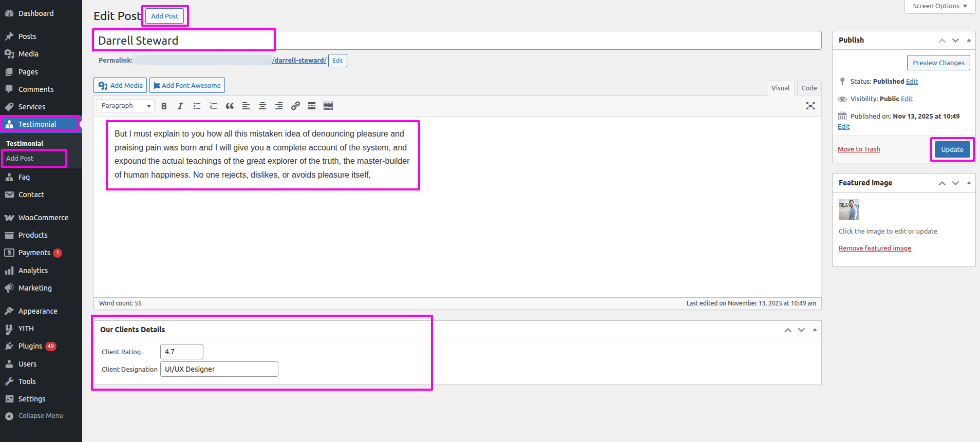Insert a bulleted list
The height and width of the screenshot is (442, 980).
(x=197, y=106)
